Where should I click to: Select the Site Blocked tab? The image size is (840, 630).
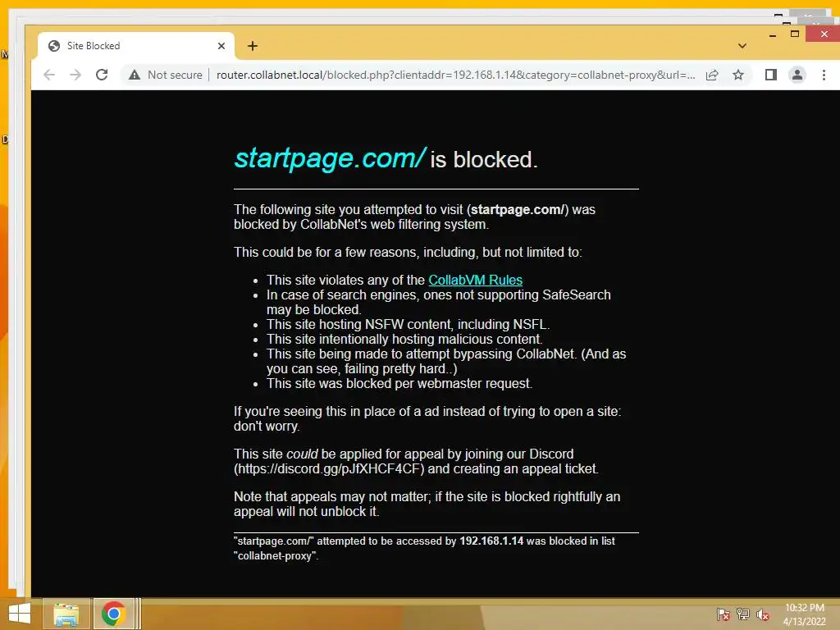click(136, 46)
